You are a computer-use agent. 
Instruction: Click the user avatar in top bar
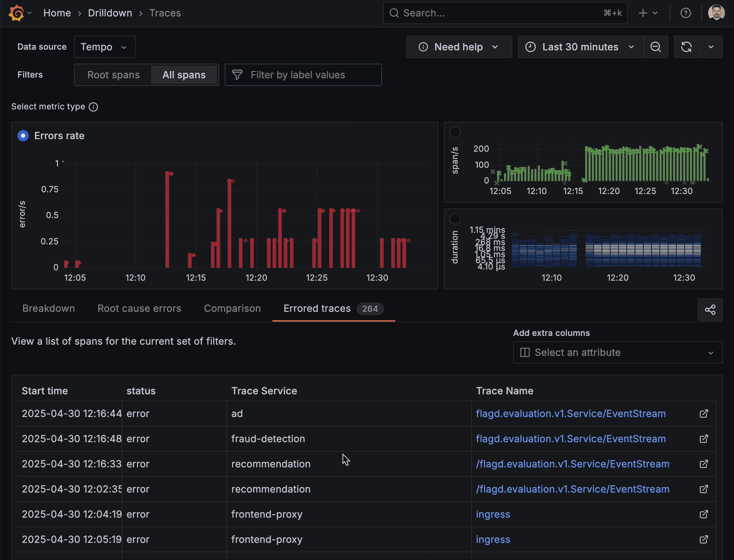coord(716,13)
